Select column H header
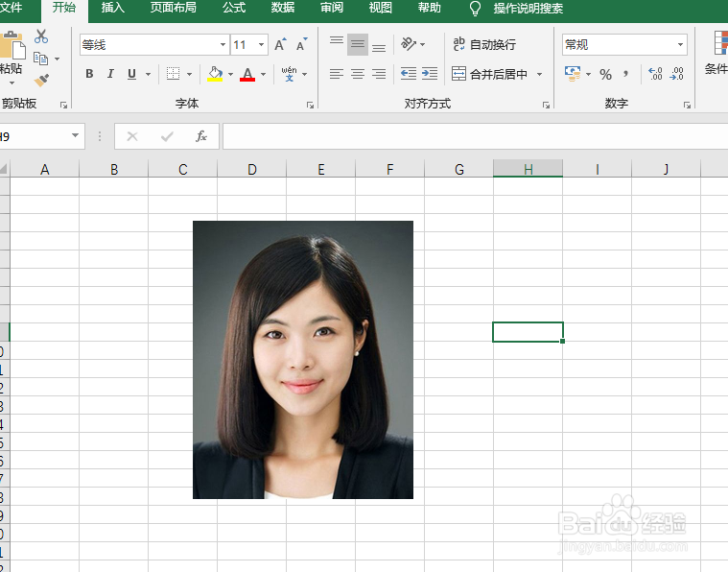 528,169
